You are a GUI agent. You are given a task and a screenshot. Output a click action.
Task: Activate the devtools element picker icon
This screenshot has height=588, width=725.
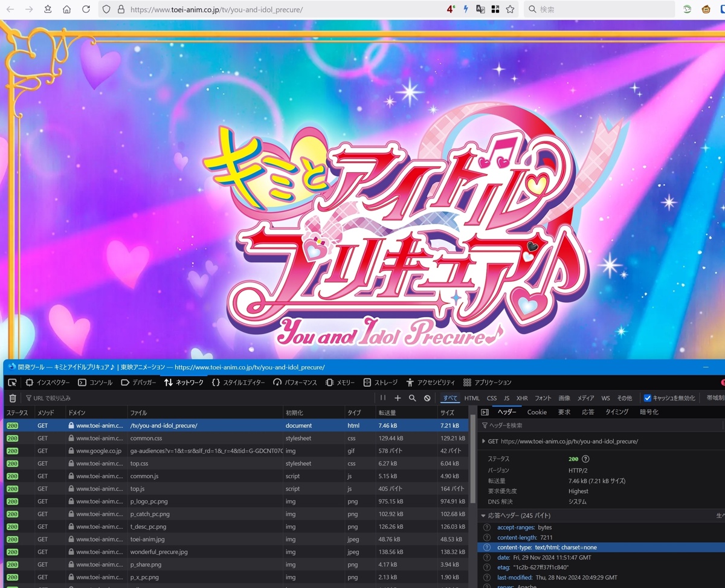click(x=12, y=383)
